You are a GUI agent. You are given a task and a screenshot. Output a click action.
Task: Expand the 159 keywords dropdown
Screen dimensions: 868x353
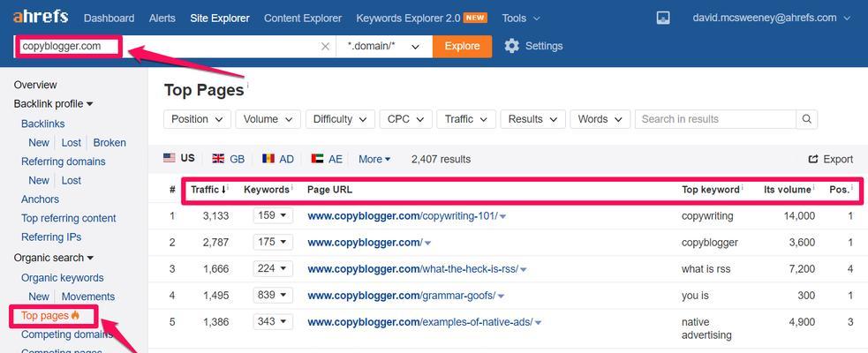(x=273, y=215)
